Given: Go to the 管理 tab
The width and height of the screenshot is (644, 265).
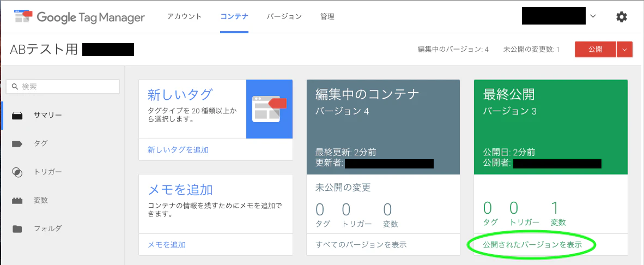Looking at the screenshot, I should [x=327, y=16].
